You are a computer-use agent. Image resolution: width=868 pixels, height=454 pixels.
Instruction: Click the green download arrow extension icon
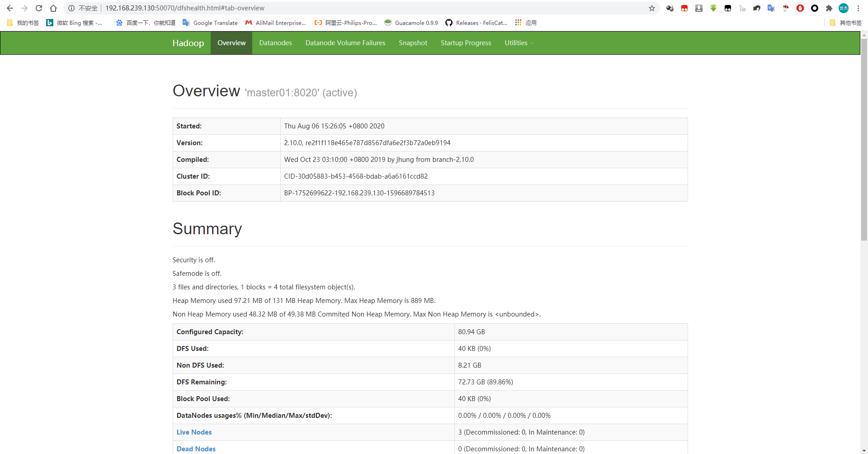click(713, 8)
